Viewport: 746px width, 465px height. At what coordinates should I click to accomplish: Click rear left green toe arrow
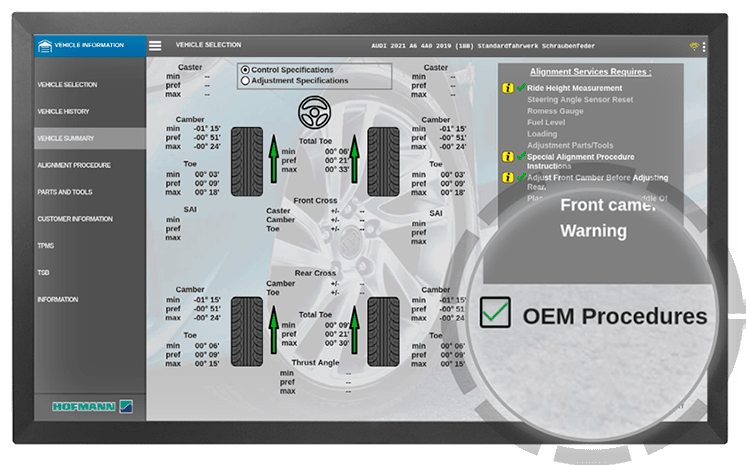(x=274, y=330)
